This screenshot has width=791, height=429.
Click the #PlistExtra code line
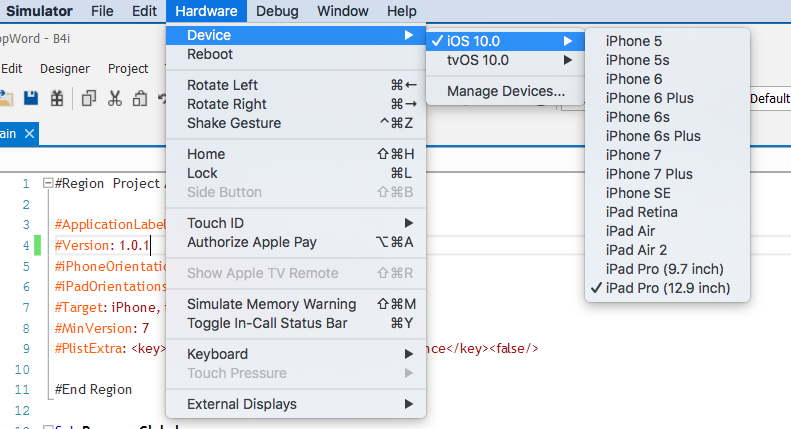[x=110, y=349]
